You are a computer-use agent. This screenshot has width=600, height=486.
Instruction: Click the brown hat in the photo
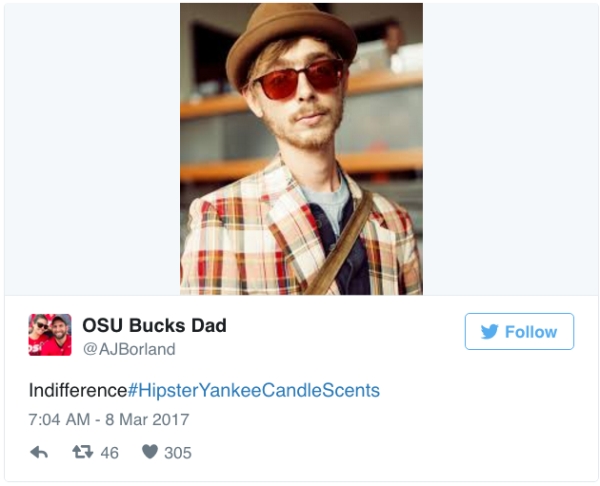coord(288,35)
